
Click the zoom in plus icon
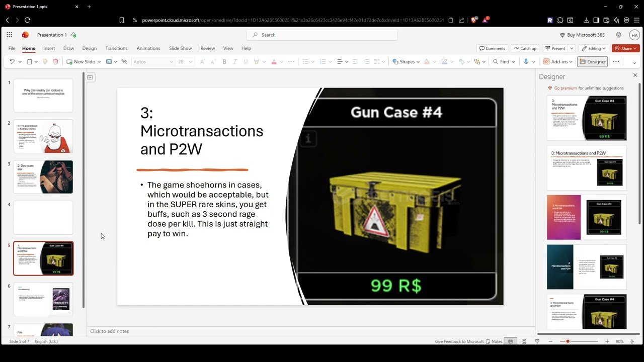pyautogui.click(x=607, y=341)
